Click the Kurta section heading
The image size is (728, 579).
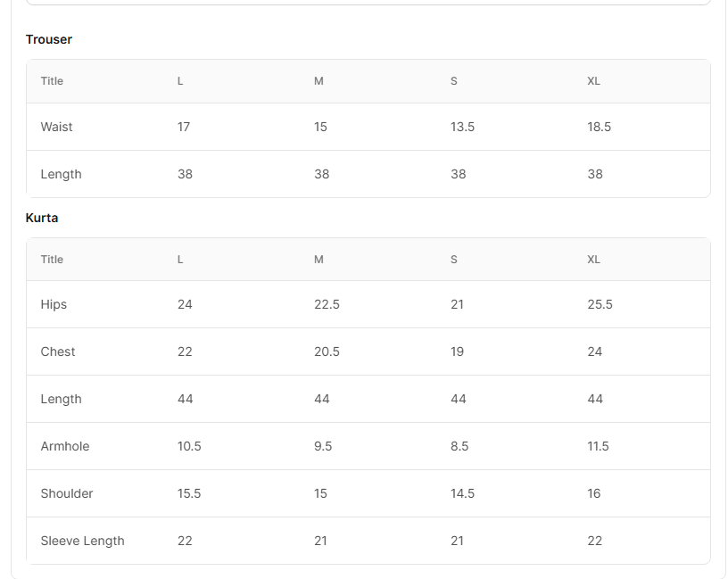pos(42,218)
